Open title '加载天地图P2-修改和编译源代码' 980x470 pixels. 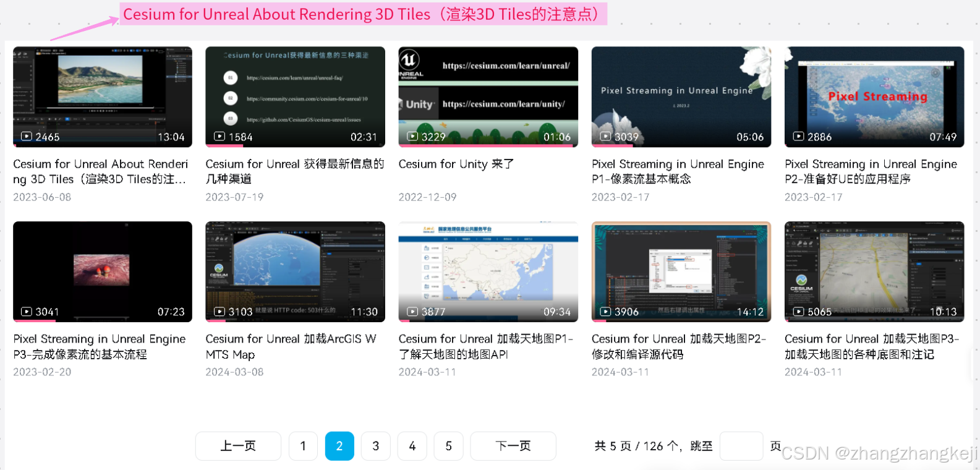[679, 346]
